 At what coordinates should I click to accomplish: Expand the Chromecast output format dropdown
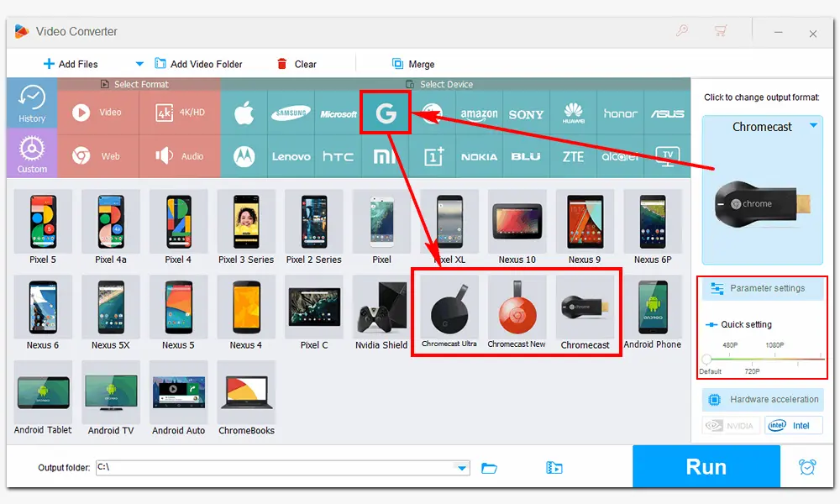813,126
